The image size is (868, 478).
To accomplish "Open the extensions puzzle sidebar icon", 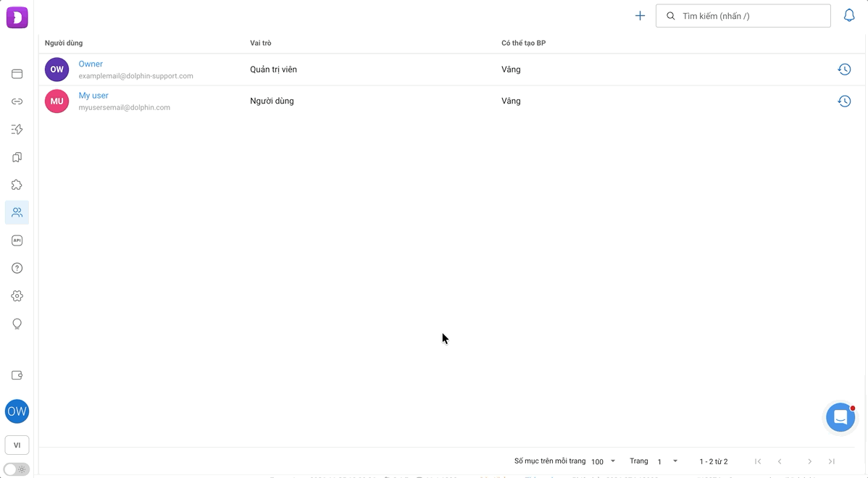I will coord(17,185).
